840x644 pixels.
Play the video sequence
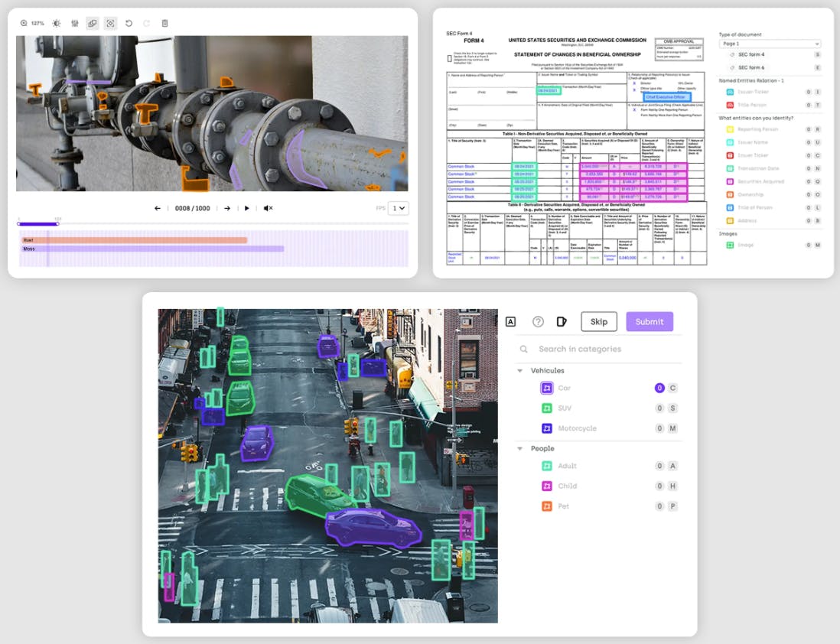pos(247,208)
